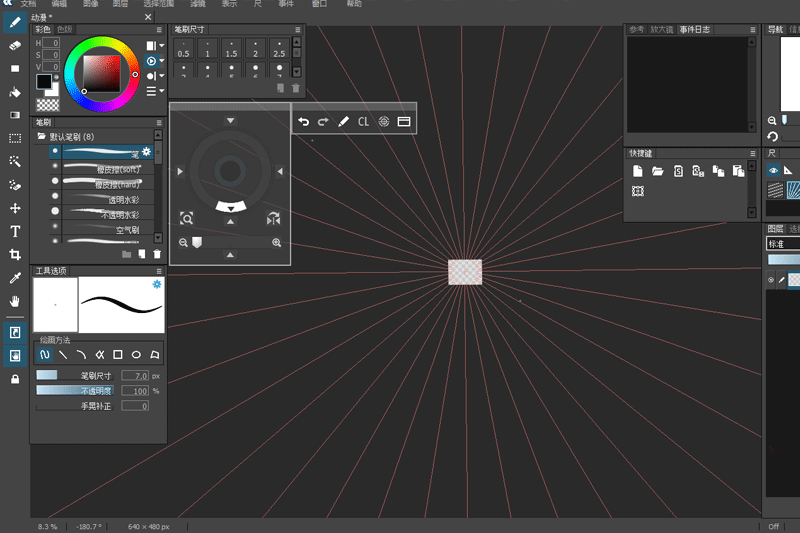800x533 pixels.
Task: Open the 笔刷尺寸 panel menu
Action: pos(297,30)
